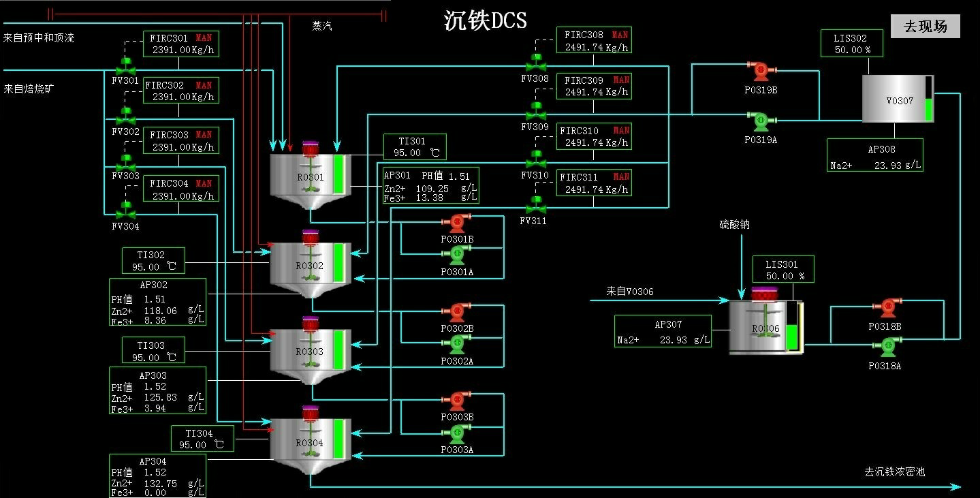Click the V0307 level gauge bar
The height and width of the screenshot is (498, 980).
pyautogui.click(x=928, y=99)
